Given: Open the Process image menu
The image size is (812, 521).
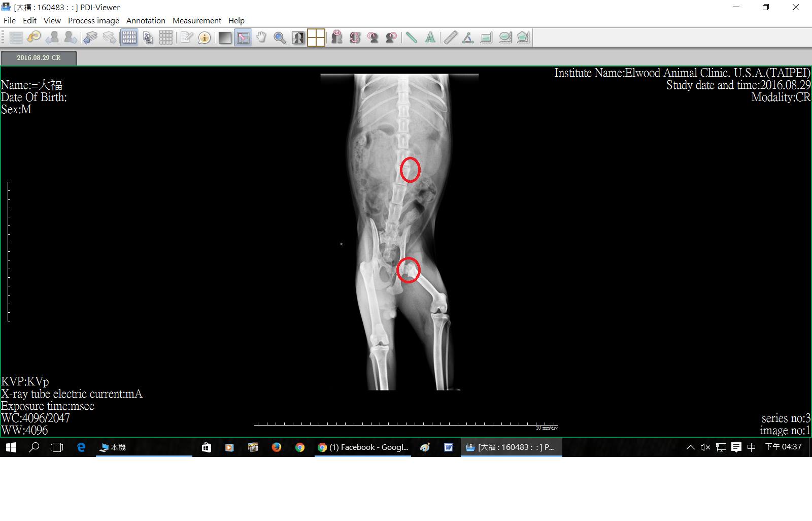Looking at the screenshot, I should [93, 21].
